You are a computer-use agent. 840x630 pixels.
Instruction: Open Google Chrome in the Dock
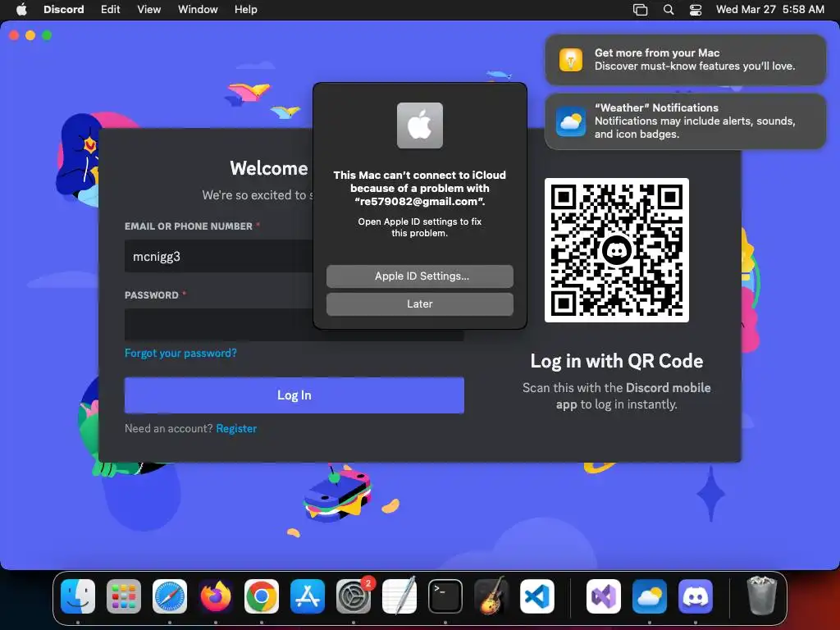[x=262, y=596]
